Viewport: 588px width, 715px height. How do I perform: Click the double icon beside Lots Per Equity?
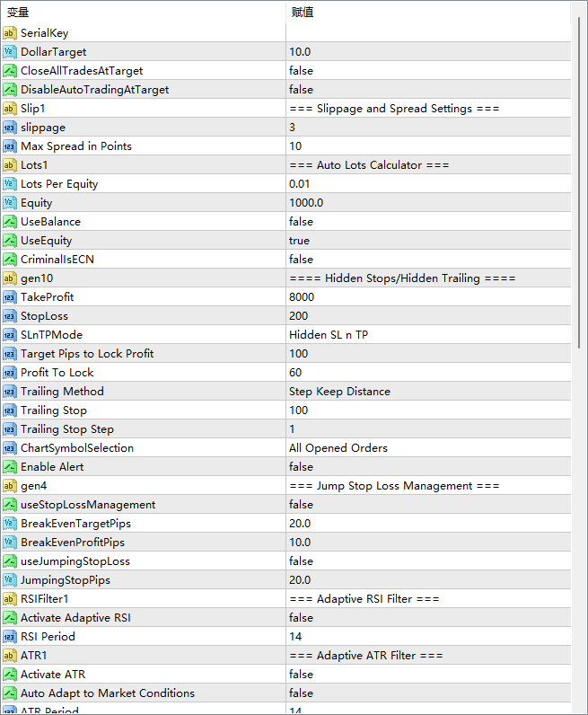click(10, 184)
